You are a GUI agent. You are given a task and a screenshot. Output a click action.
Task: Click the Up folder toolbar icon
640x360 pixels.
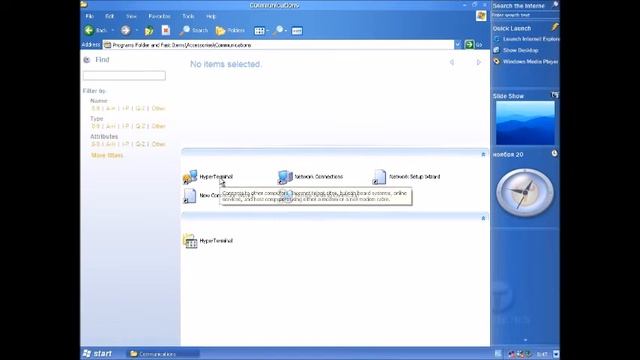point(149,31)
